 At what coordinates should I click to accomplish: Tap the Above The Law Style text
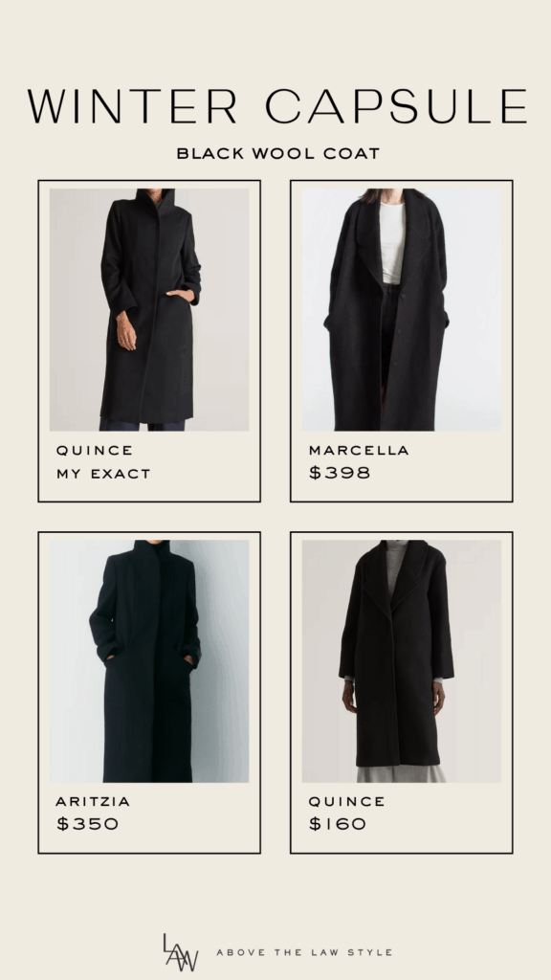pos(304,952)
